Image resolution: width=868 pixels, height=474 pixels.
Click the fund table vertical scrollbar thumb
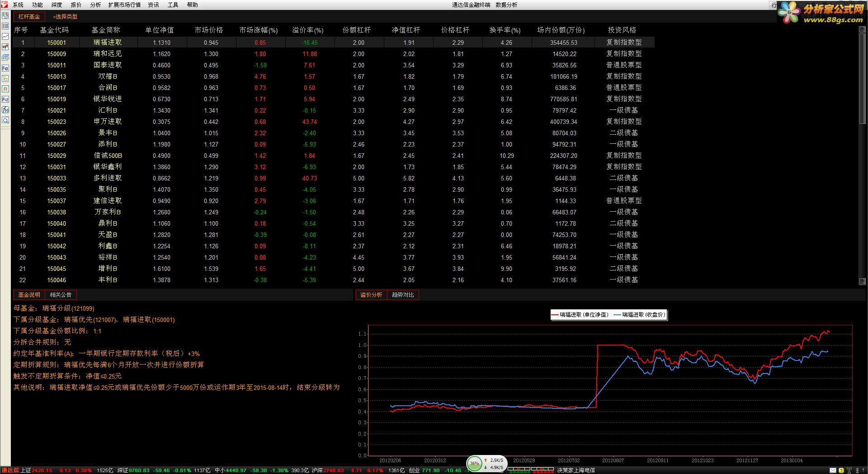(x=863, y=78)
